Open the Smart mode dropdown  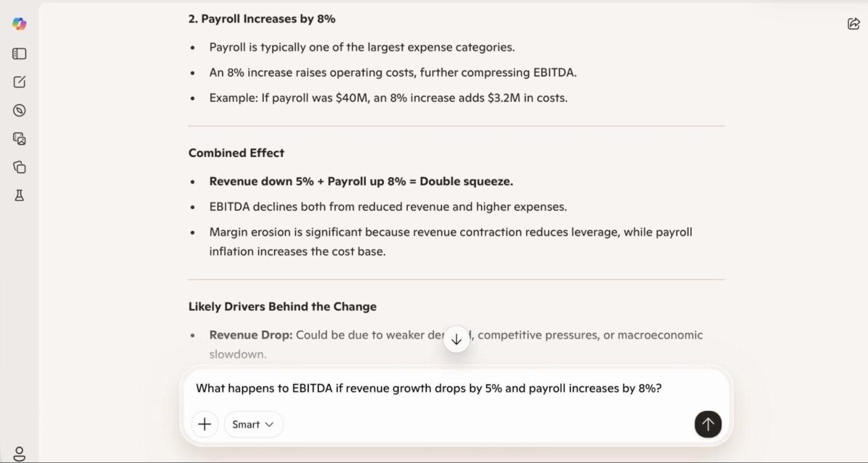[253, 424]
